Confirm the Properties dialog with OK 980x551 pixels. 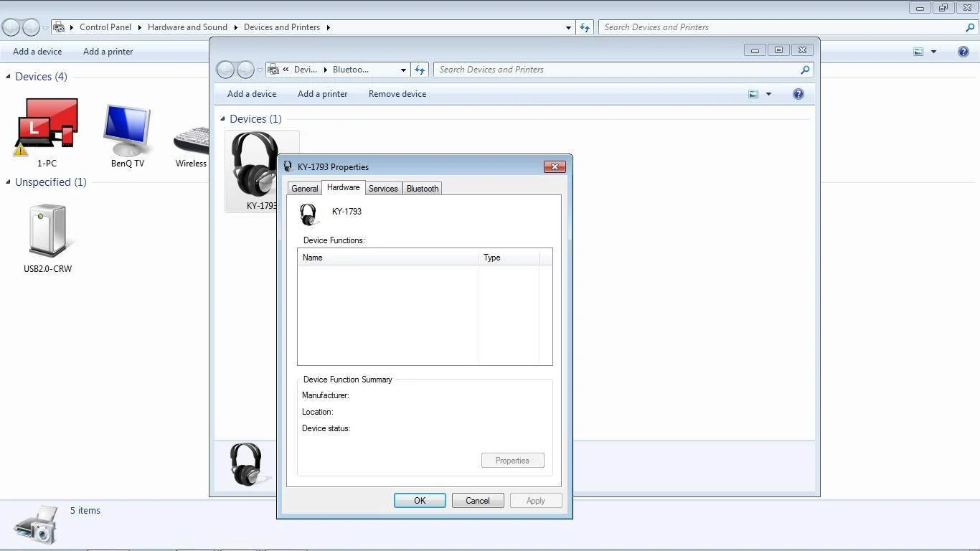(420, 501)
